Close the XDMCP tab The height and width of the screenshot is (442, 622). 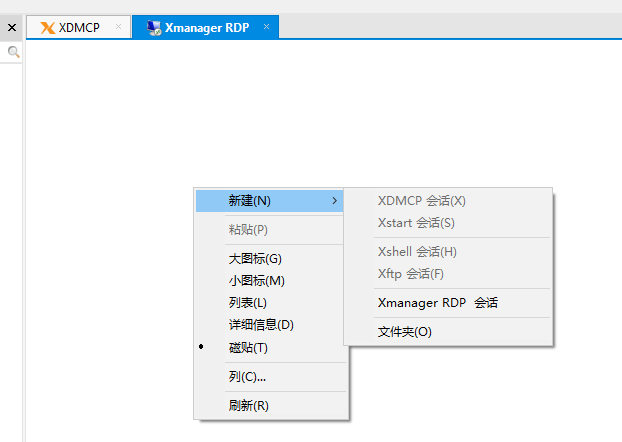(118, 27)
